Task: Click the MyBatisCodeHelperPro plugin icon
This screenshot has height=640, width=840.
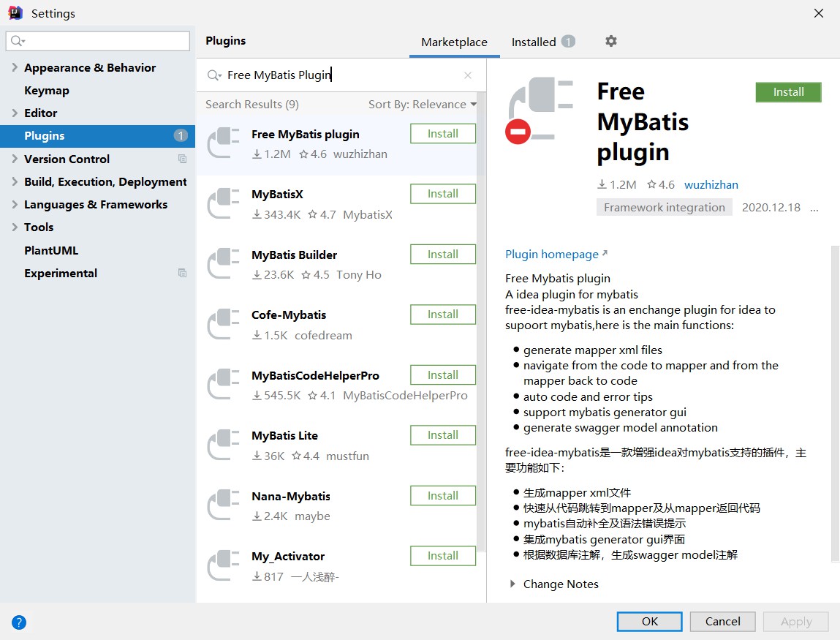Action: [224, 385]
